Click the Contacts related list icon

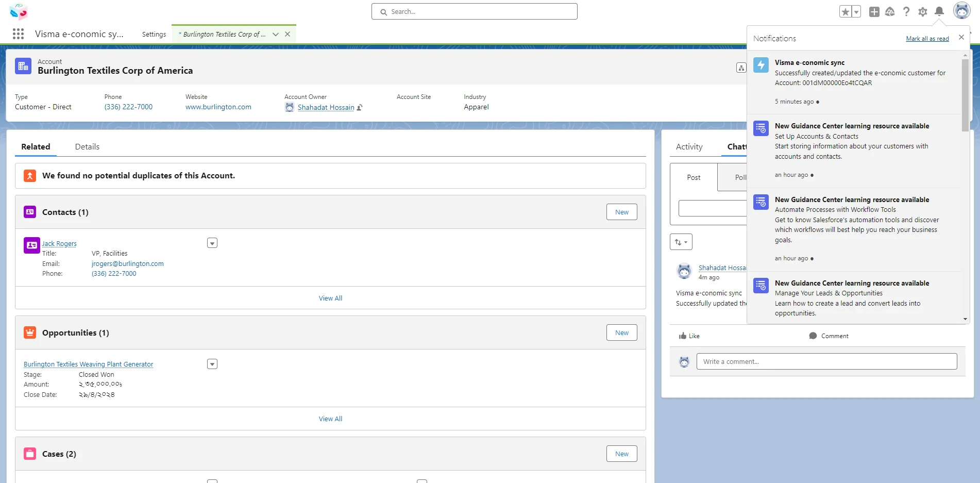(x=30, y=212)
